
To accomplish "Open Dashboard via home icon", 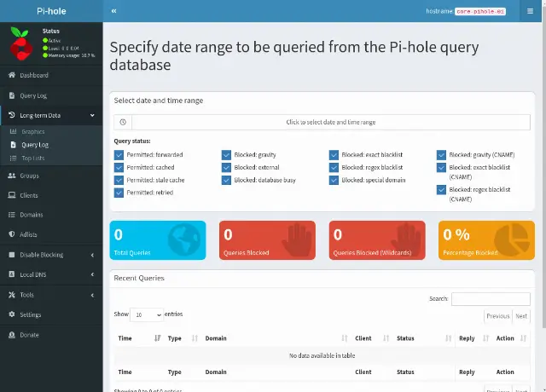I will (x=12, y=75).
